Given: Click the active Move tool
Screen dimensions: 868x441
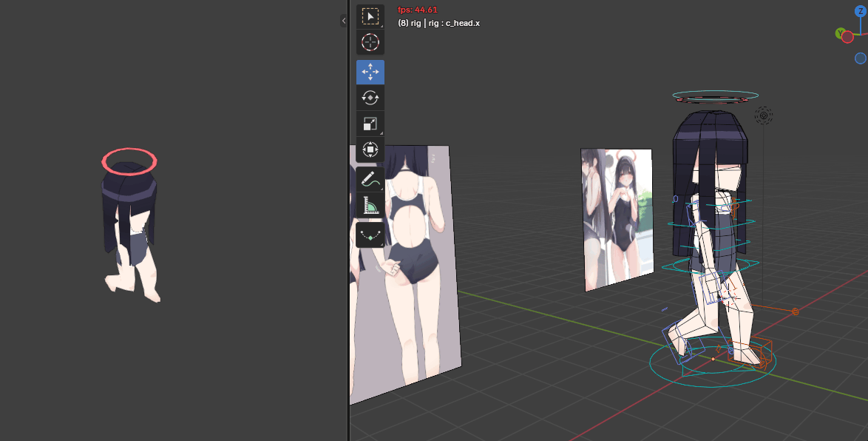Looking at the screenshot, I should point(370,72).
